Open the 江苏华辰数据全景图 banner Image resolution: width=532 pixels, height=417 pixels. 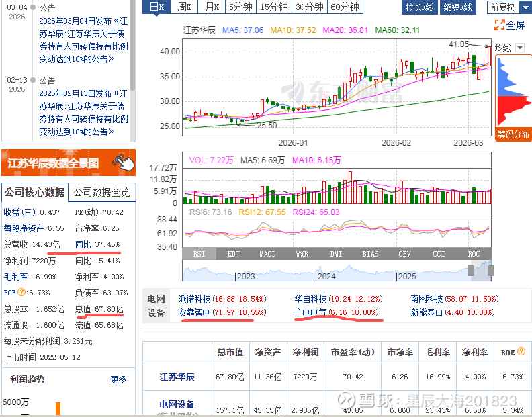[69, 163]
